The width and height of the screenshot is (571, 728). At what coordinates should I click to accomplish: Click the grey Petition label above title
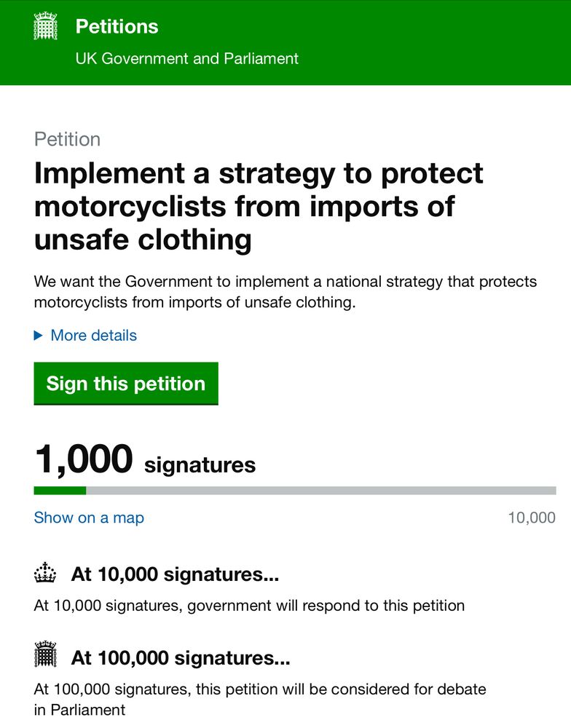(x=67, y=139)
